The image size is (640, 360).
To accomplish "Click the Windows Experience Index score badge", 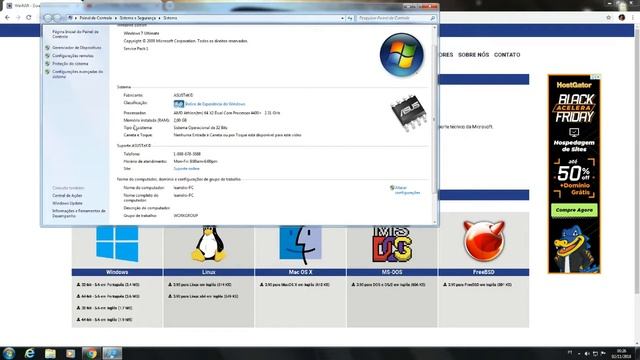I will coord(178,104).
